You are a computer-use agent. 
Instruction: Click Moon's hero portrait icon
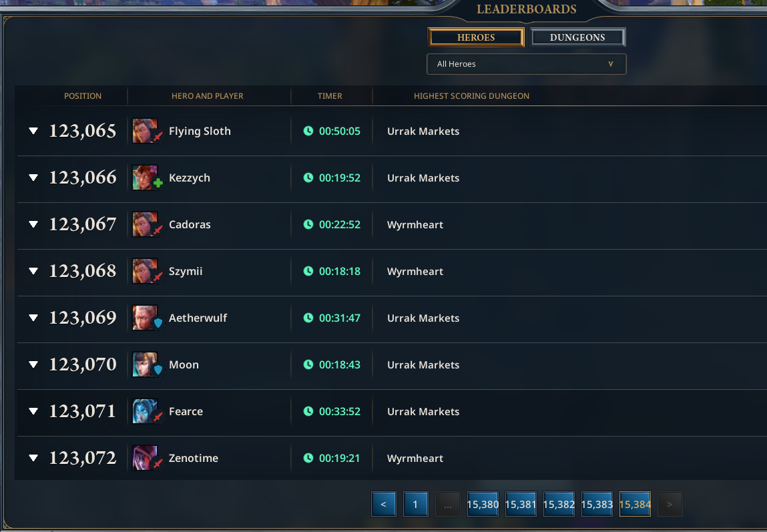coord(146,364)
